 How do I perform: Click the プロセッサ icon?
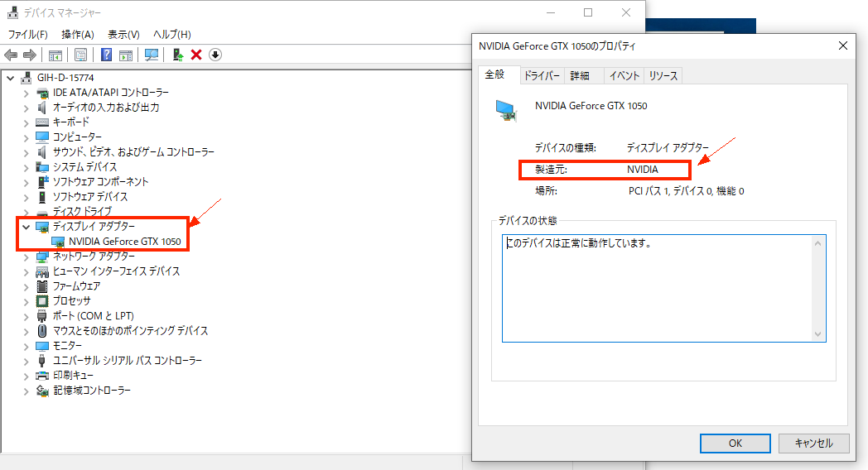point(42,301)
